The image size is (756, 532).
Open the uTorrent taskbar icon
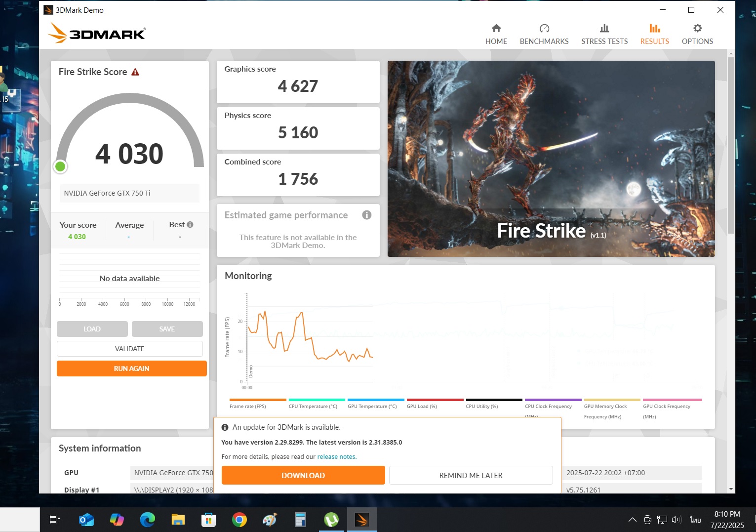(x=331, y=520)
